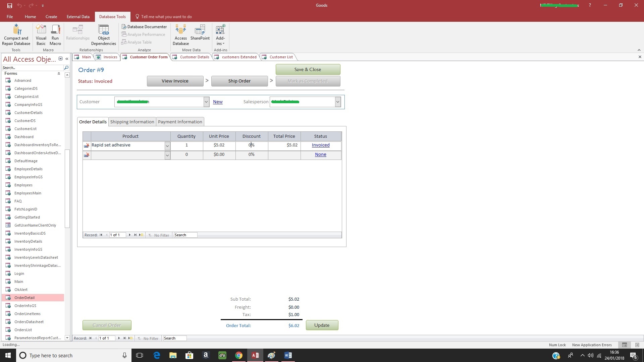Open the Dashboard form in navigation pane
644x362 pixels.
pos(33,137)
